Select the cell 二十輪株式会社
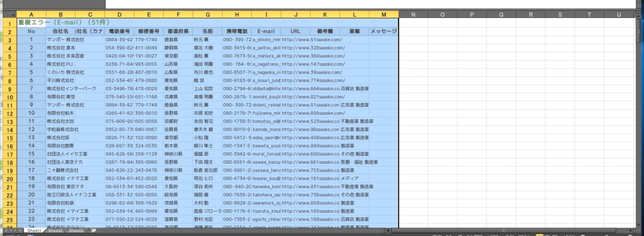644x236 pixels. point(62,170)
